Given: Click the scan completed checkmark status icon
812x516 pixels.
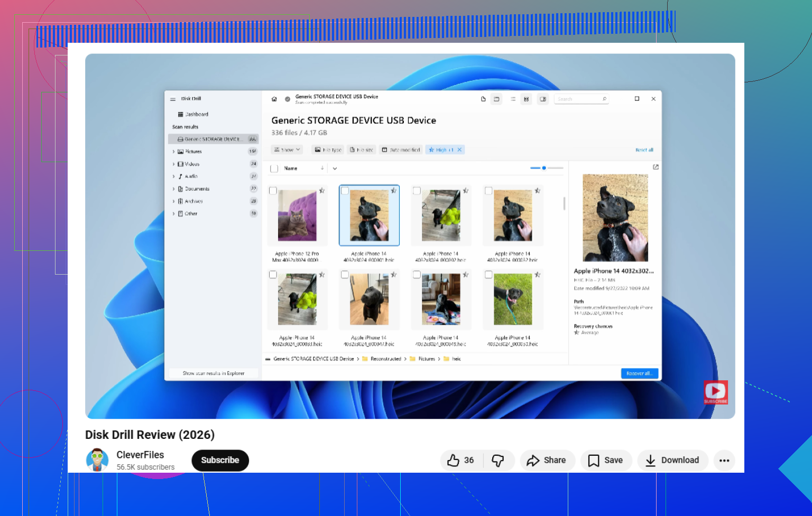Looking at the screenshot, I should [288, 99].
